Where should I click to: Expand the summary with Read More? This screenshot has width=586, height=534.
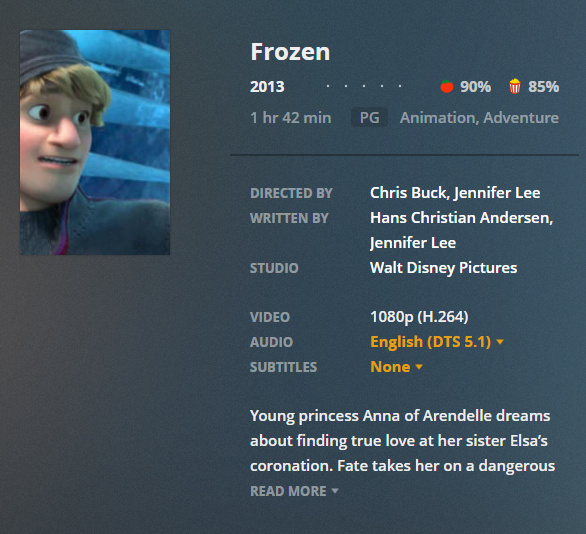(294, 491)
